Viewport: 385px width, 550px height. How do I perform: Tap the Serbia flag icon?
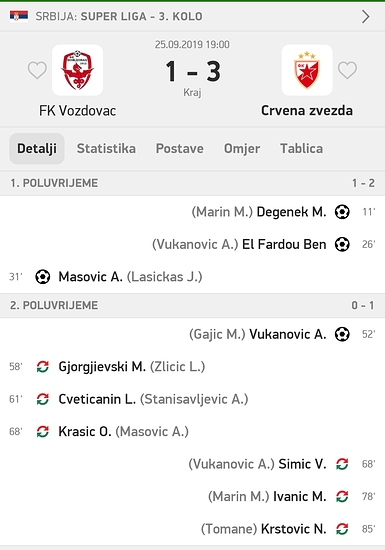tap(19, 16)
